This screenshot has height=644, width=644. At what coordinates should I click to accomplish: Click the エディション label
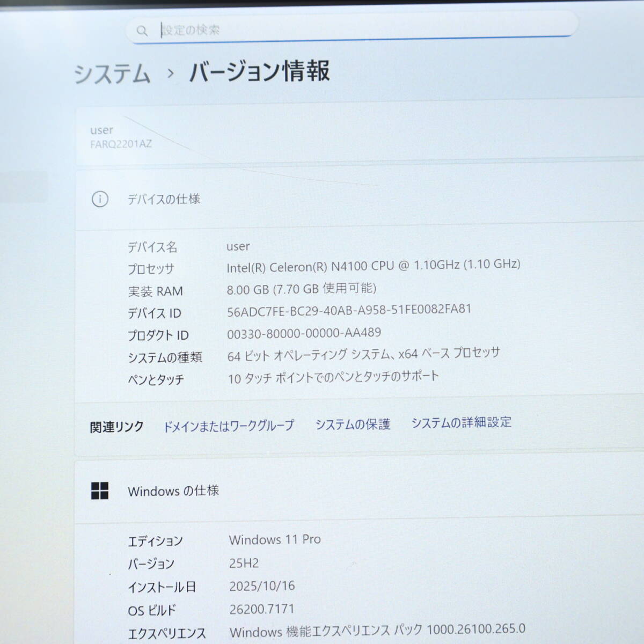[x=155, y=541]
